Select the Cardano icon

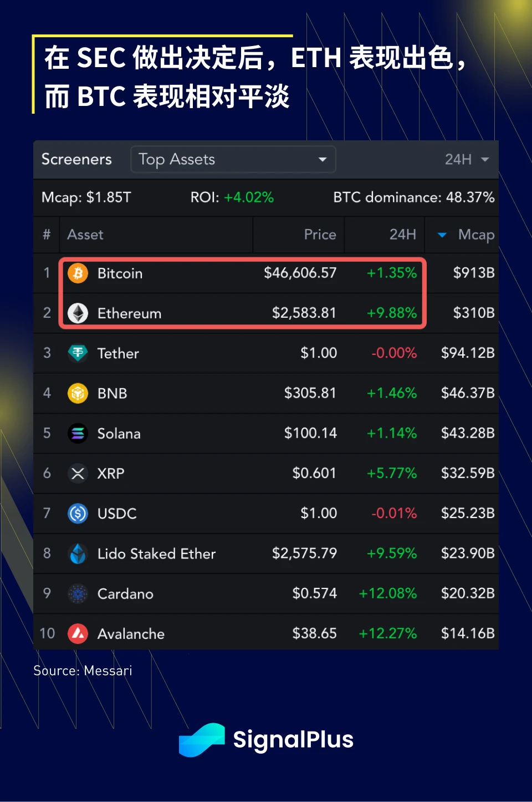click(x=78, y=593)
